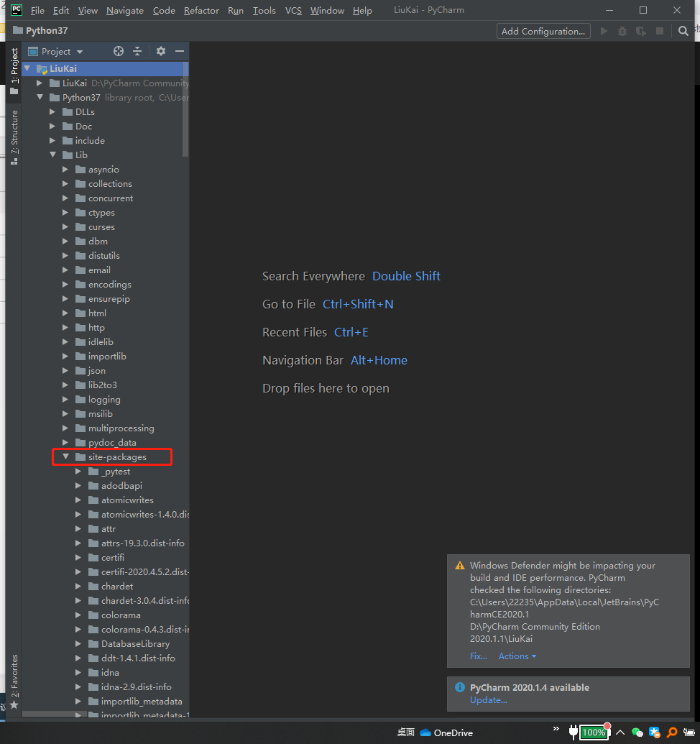Click the Fix... link in Defender notification

pos(478,656)
